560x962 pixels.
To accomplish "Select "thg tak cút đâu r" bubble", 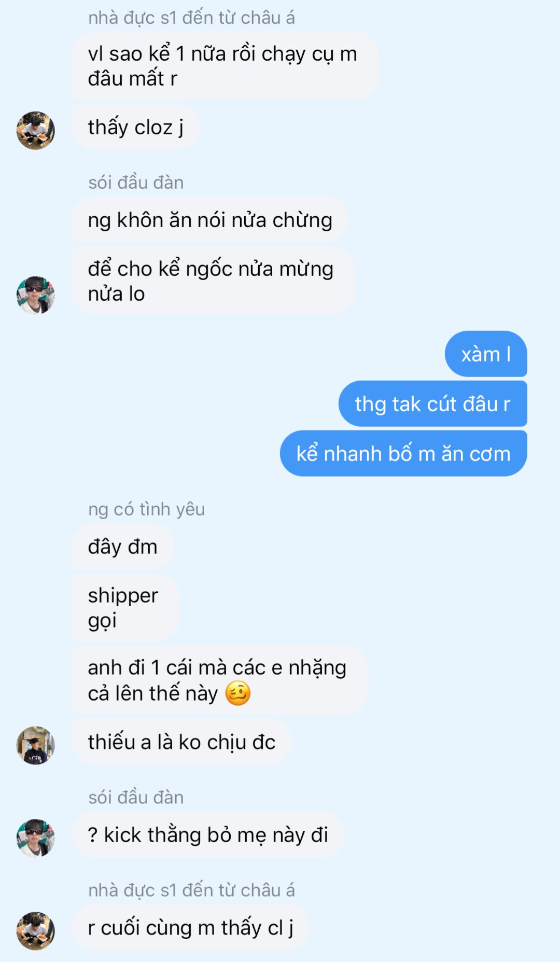I will pyautogui.click(x=432, y=404).
